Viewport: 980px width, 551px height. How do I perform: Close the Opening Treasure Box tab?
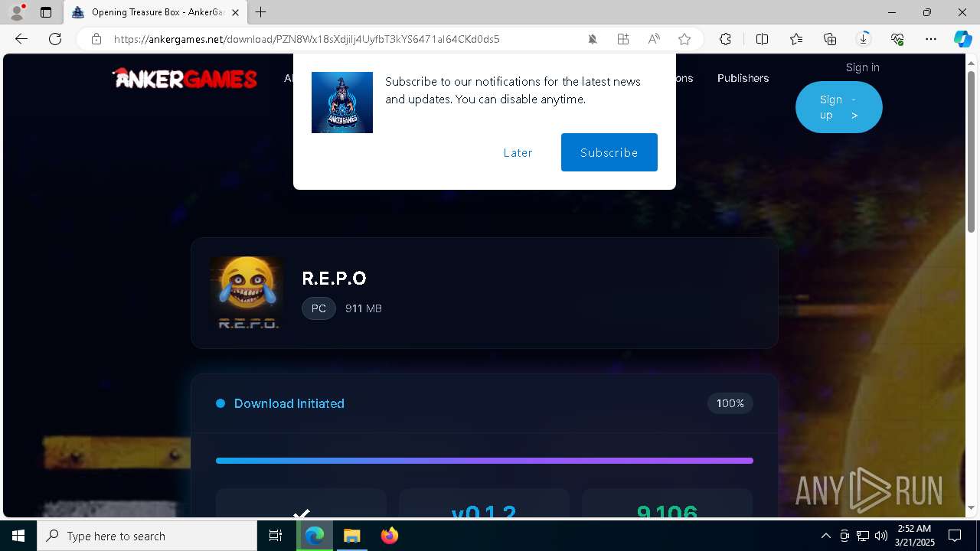click(x=235, y=12)
